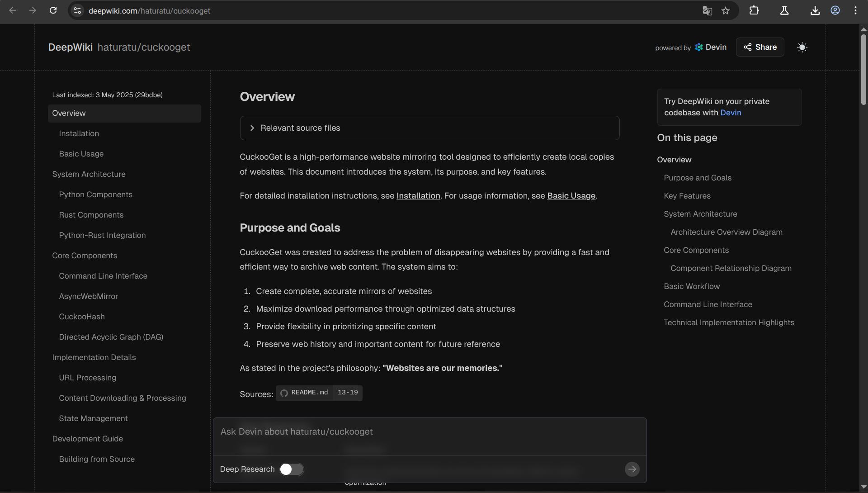Screen dimensions: 868x493
Task: Toggle light/dark theme sun icon
Action: [x=802, y=47]
